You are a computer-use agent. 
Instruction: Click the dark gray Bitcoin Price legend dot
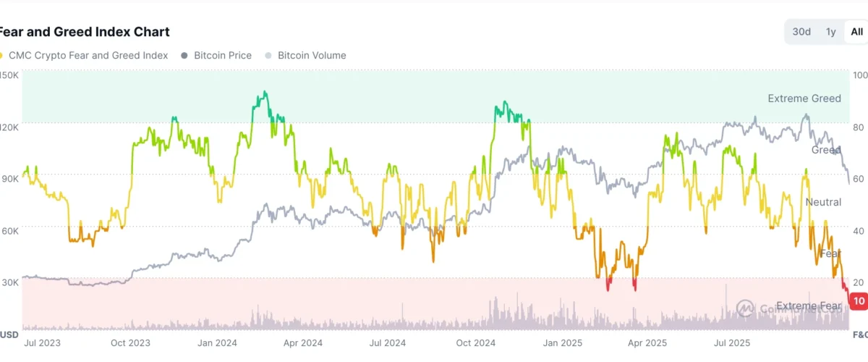[x=184, y=56]
